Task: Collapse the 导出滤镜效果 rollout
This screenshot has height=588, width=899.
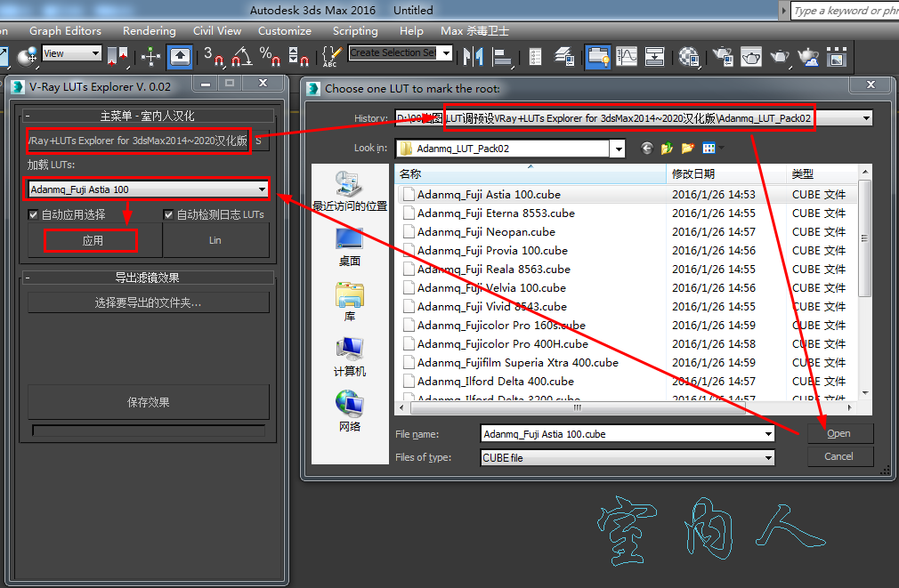Action: click(148, 278)
